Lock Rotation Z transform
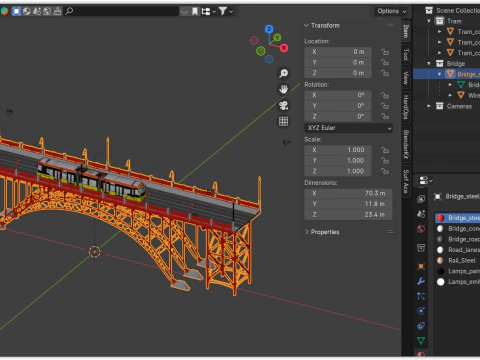Screen dimensions: 480x360 coord(385,116)
